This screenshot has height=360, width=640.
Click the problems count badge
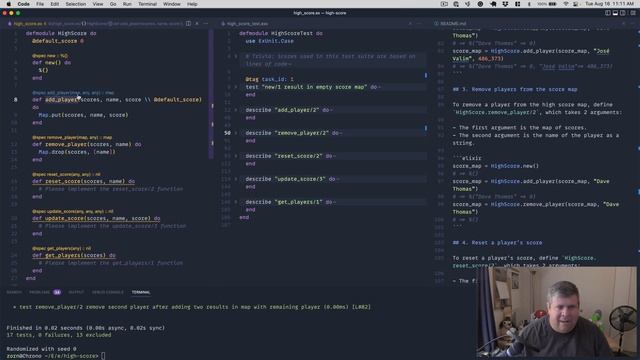[x=57, y=292]
